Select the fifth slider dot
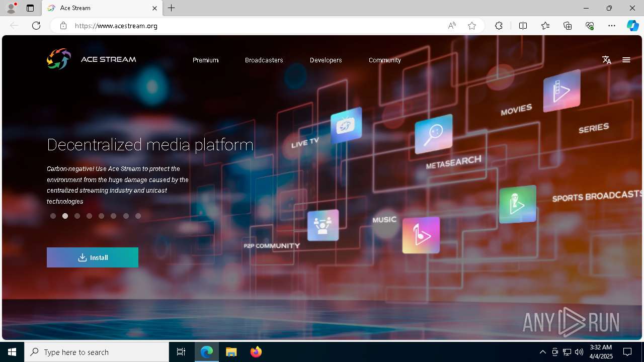644x362 pixels. point(101,216)
